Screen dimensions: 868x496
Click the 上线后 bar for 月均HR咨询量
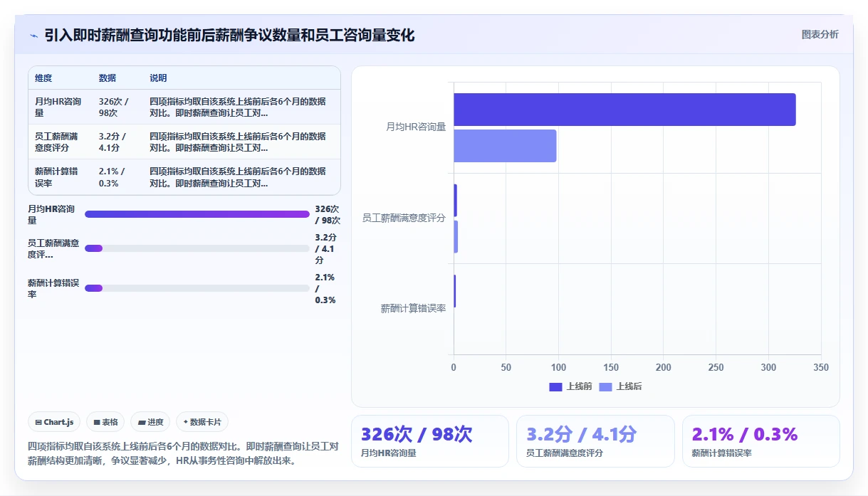coord(505,146)
